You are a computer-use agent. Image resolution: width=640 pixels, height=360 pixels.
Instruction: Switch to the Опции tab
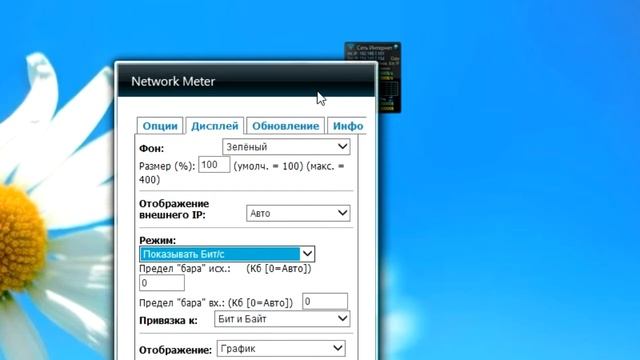point(160,126)
